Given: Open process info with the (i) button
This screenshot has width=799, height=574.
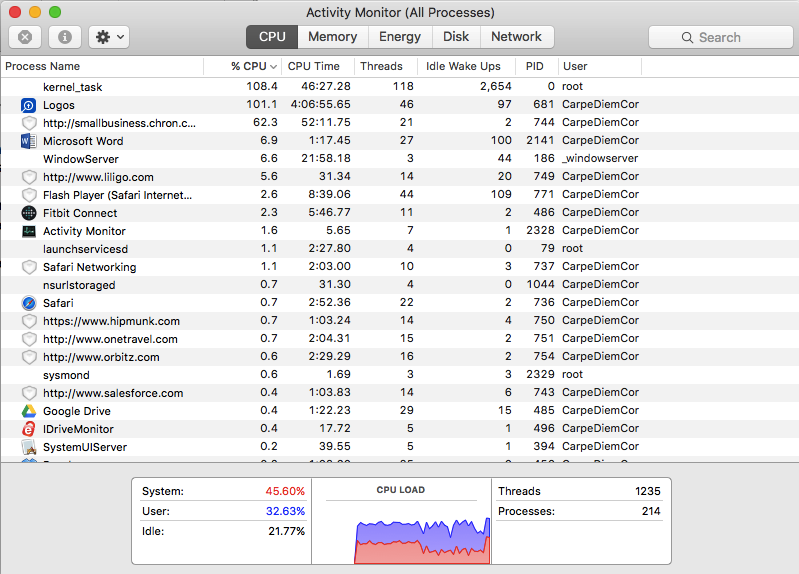Looking at the screenshot, I should (65, 37).
